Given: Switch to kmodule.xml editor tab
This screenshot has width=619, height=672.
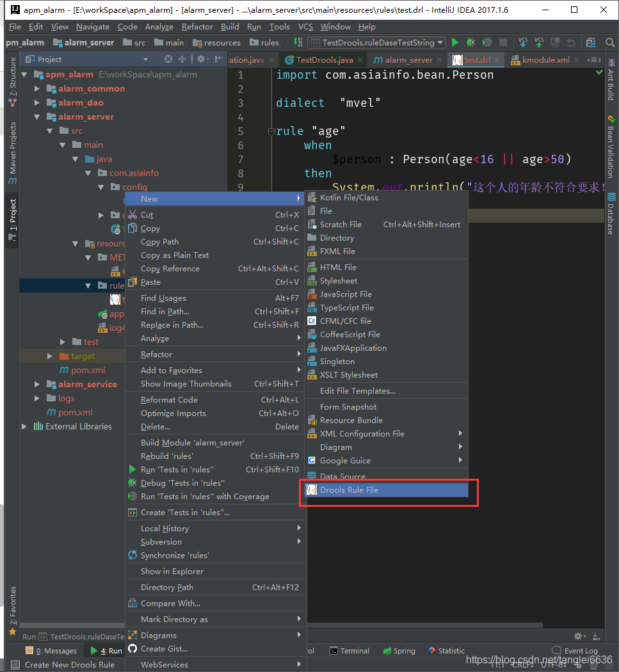Looking at the screenshot, I should pyautogui.click(x=545, y=60).
